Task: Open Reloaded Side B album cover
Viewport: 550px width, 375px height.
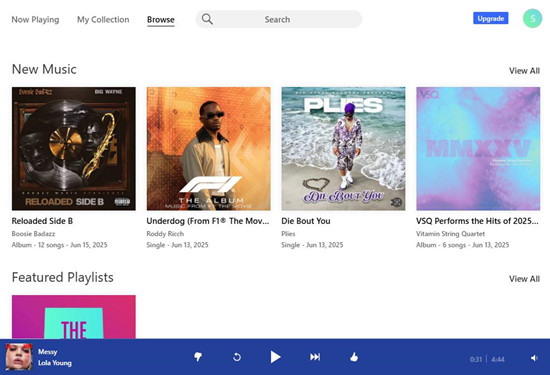Action: (74, 149)
